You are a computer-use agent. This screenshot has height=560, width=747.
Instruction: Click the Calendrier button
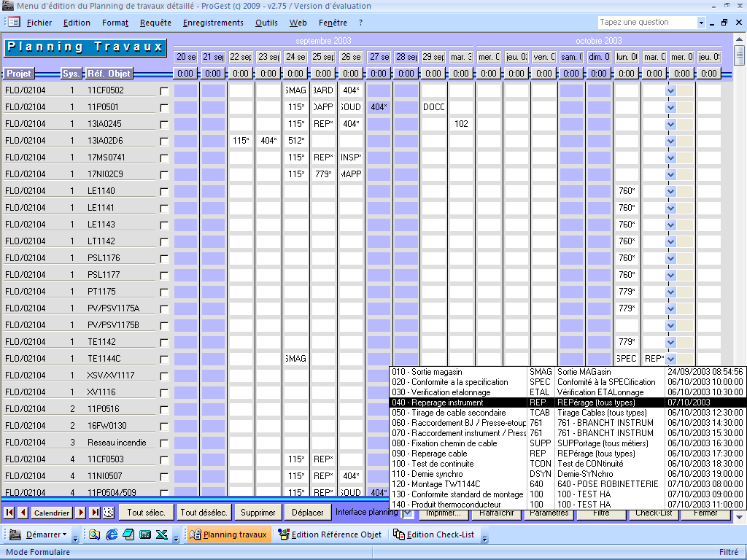click(x=52, y=513)
